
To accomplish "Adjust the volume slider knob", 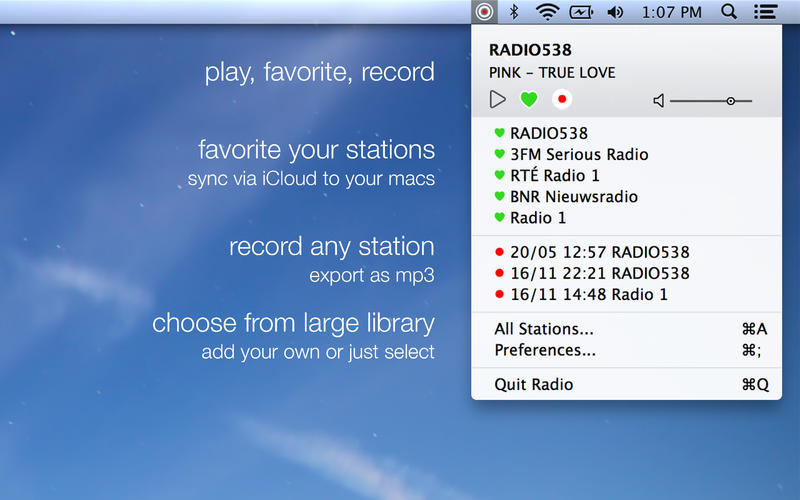I will [731, 101].
